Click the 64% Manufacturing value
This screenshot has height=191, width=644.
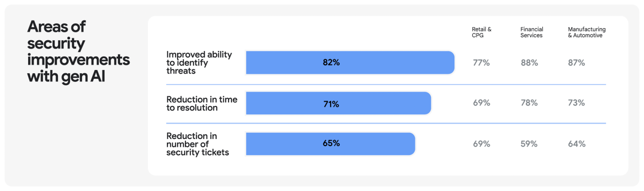coord(576,144)
